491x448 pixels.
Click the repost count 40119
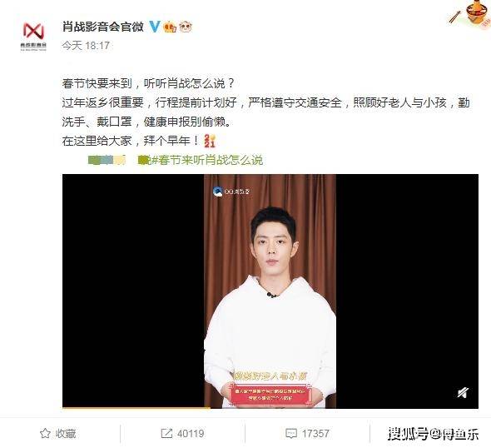pos(191,434)
